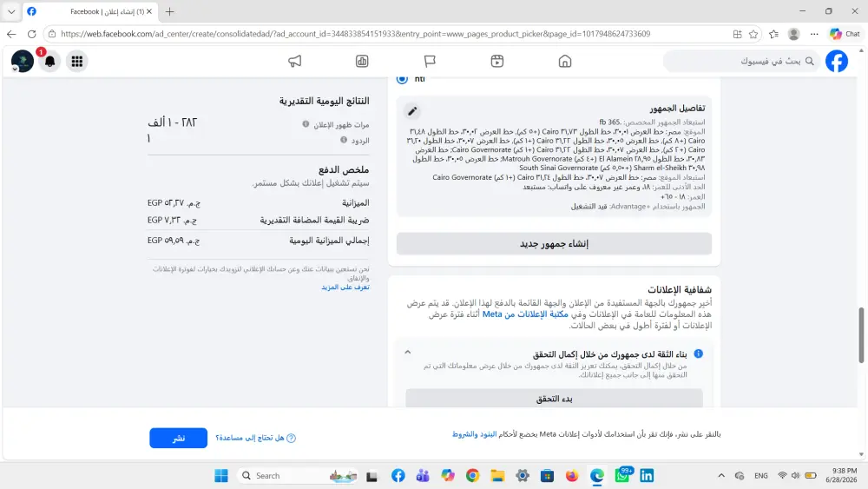This screenshot has width=868, height=489.
Task: Click info icon next to الردود
Action: click(x=344, y=140)
